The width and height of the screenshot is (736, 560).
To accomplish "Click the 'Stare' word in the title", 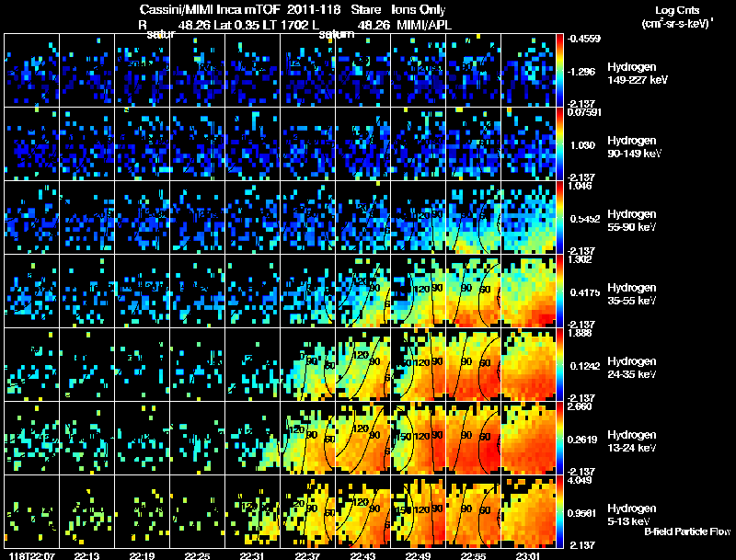I will 365,9.
